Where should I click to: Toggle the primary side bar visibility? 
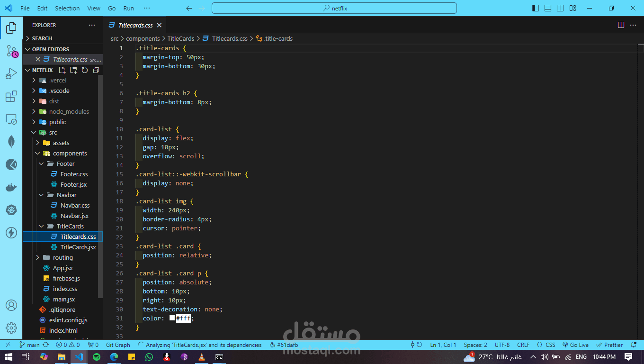click(x=536, y=8)
